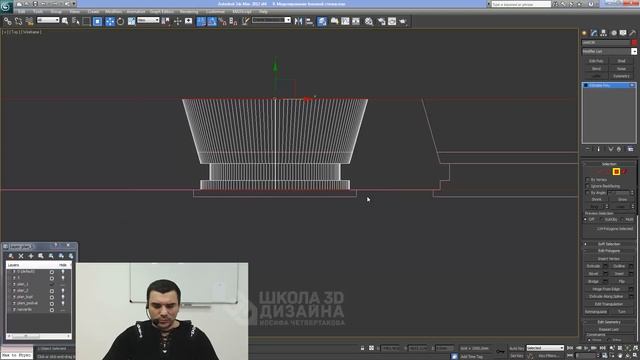Open the Reference Coordinate System dropdown
This screenshot has height=360, width=640.
[148, 20]
